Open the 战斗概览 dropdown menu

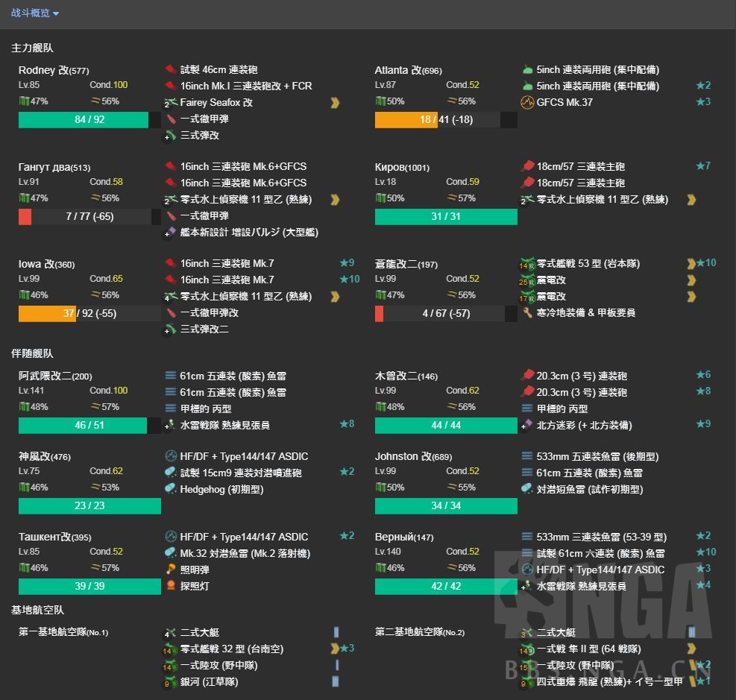click(x=34, y=13)
